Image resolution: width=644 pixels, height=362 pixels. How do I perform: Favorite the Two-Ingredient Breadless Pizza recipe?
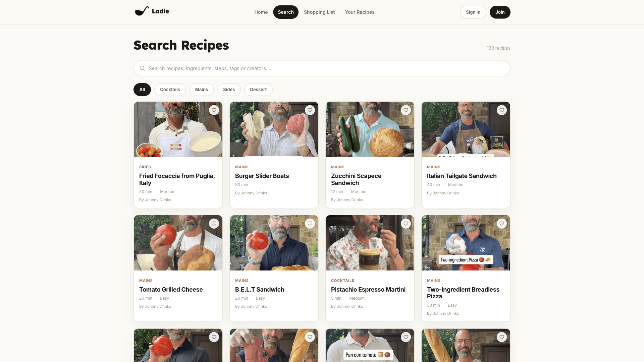tap(502, 224)
